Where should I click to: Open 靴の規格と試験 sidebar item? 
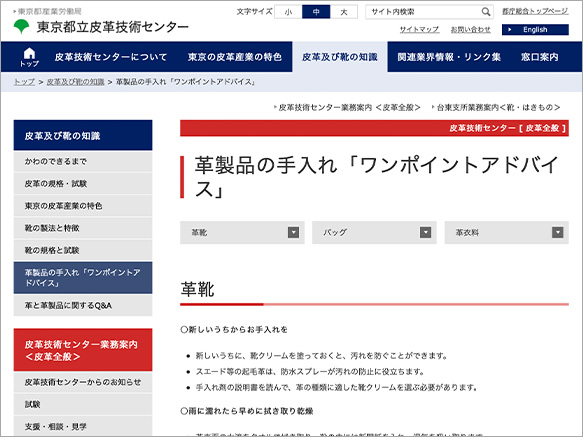(x=83, y=250)
